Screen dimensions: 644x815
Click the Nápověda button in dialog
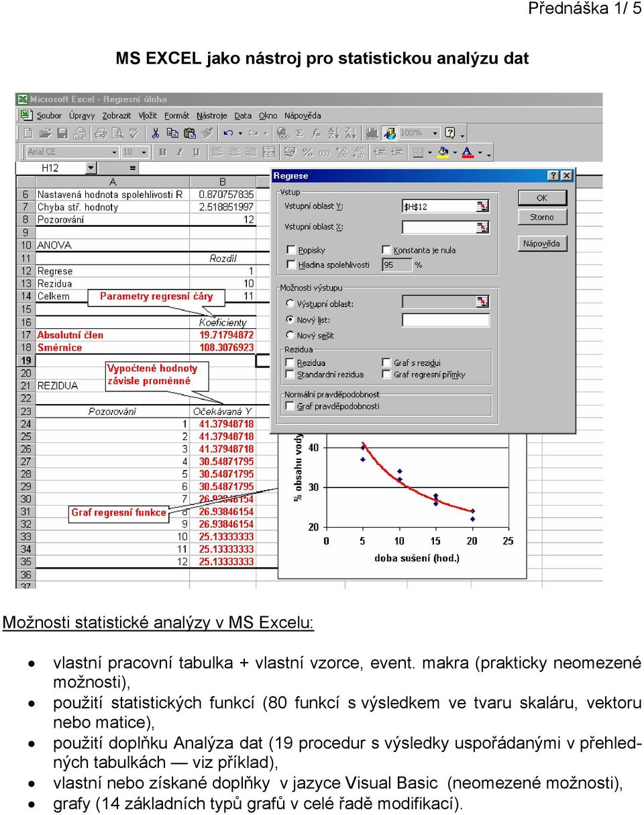pyautogui.click(x=542, y=244)
